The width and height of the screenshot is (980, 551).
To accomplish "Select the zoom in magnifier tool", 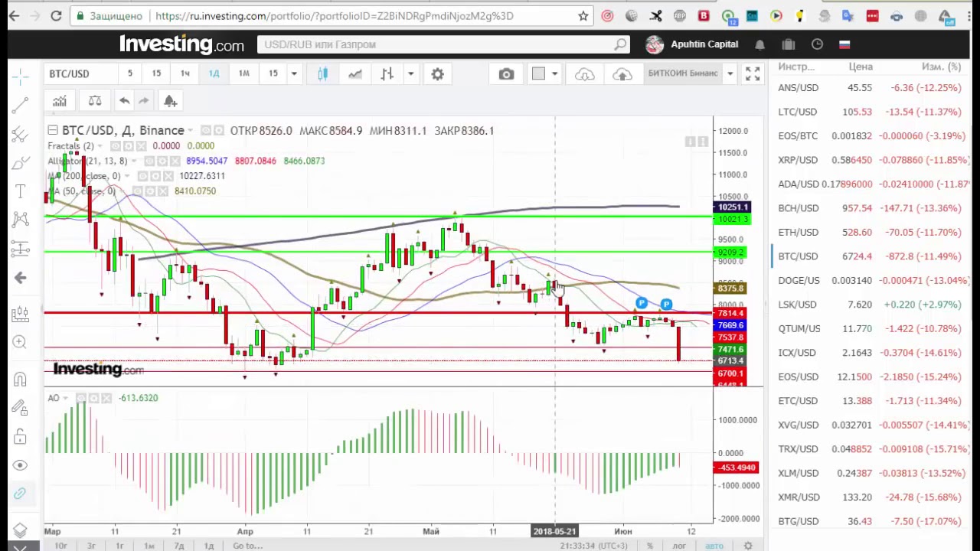I will click(21, 342).
